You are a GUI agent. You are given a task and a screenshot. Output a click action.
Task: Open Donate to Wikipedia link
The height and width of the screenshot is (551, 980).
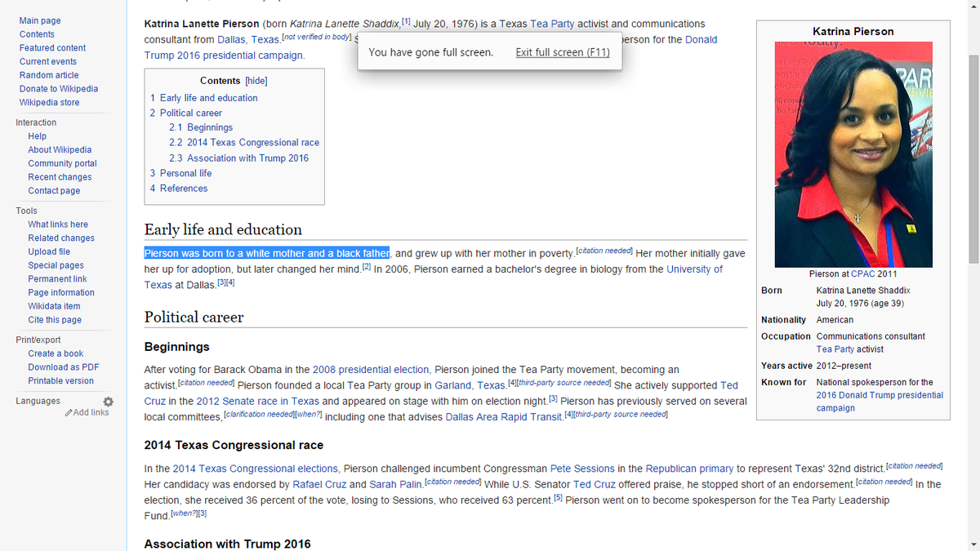click(59, 89)
